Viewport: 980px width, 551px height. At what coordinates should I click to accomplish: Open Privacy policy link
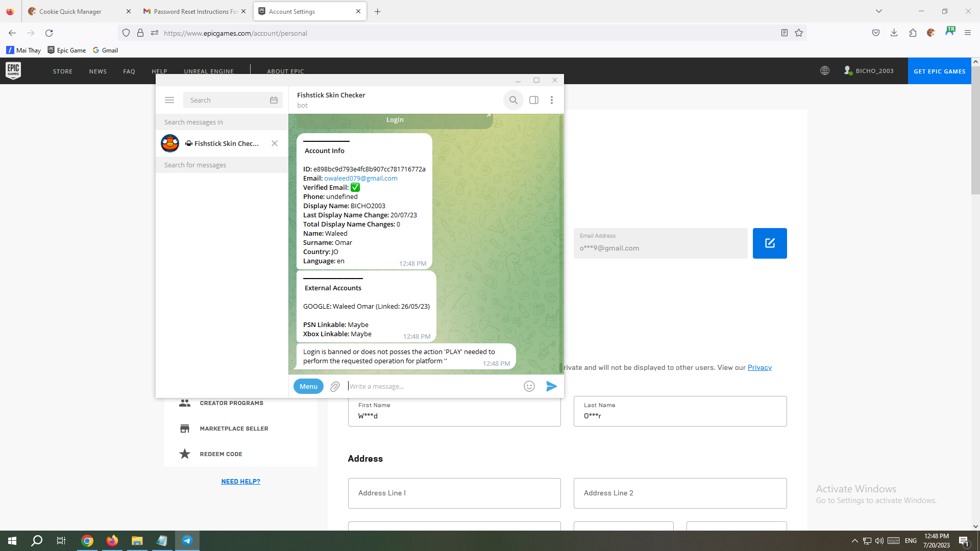click(759, 367)
